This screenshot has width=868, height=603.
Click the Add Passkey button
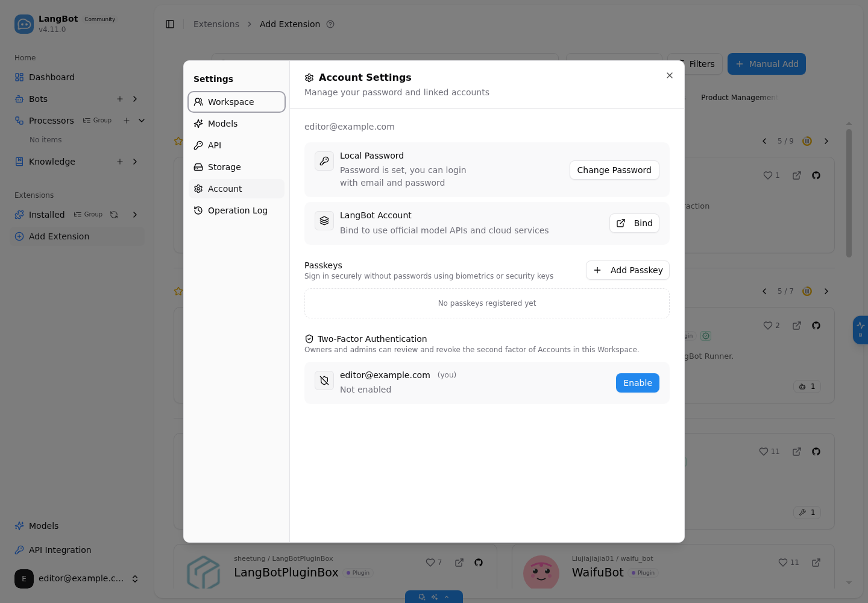coord(627,270)
